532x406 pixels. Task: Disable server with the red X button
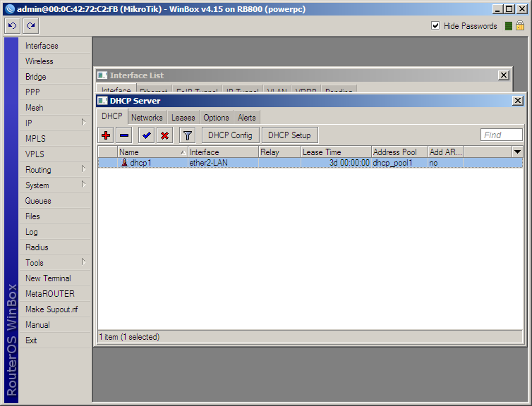pos(165,135)
